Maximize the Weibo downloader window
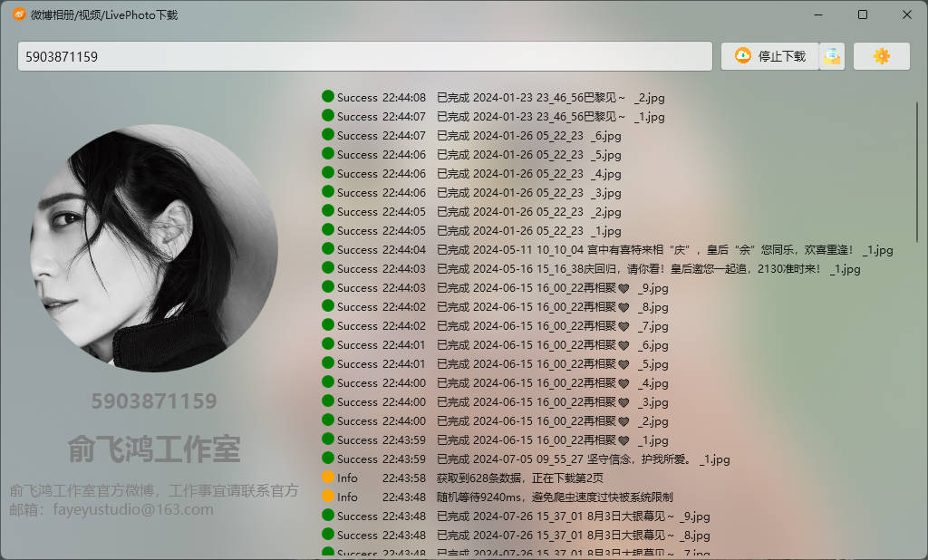Viewport: 928px width, 560px height. 863,14
